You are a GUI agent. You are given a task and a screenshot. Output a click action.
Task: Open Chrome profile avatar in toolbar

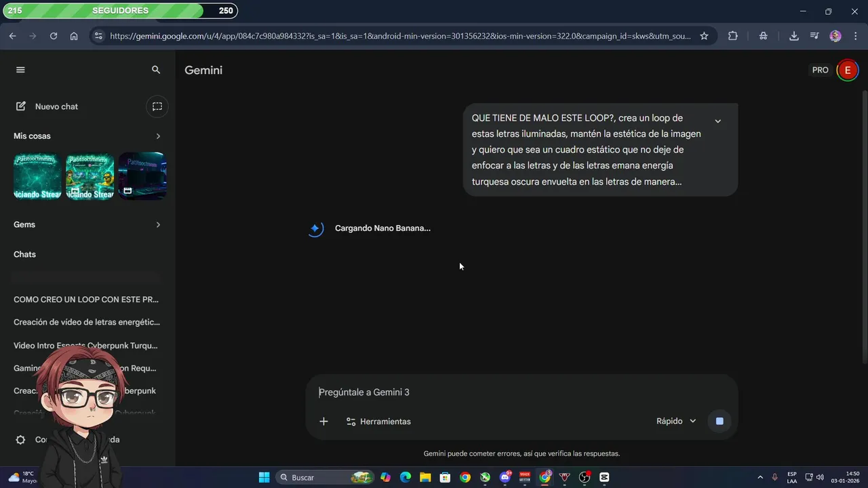click(835, 36)
